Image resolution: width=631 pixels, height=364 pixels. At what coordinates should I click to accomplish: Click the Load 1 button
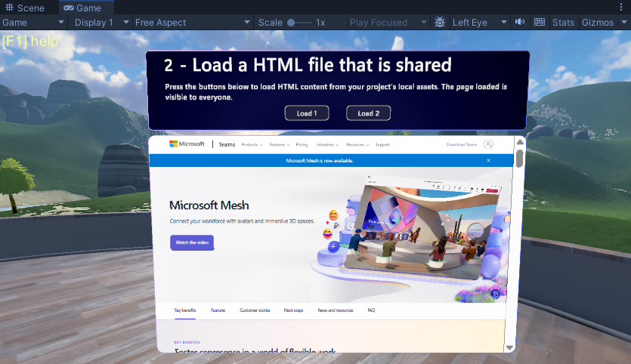[x=307, y=113]
